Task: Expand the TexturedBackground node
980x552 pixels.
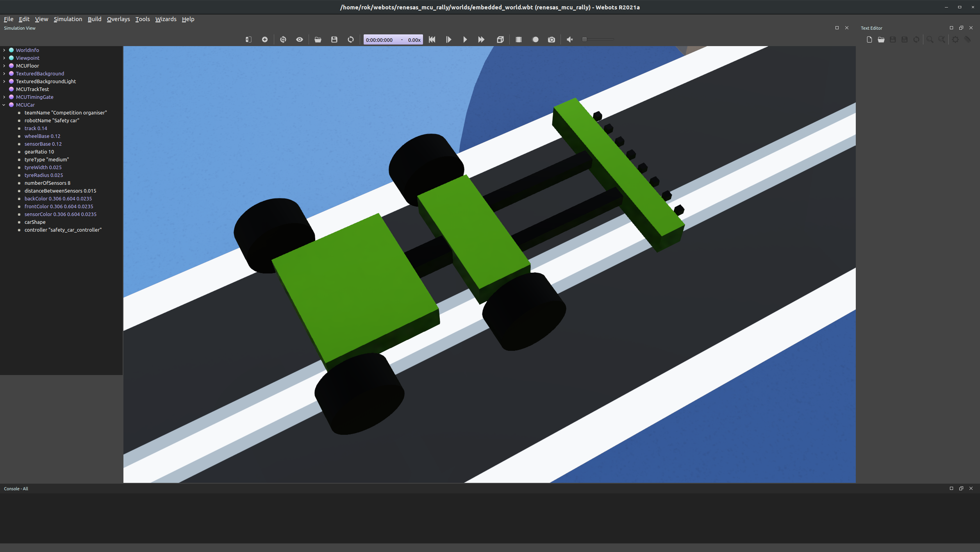Action: [4, 73]
